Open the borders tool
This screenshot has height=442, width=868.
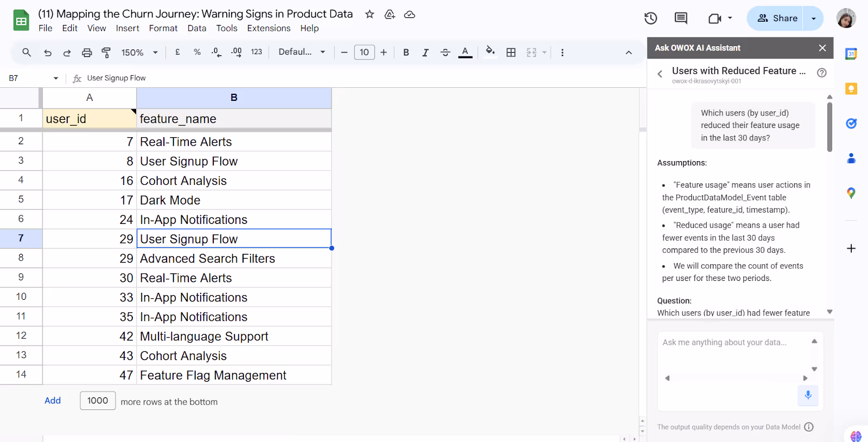click(x=511, y=53)
